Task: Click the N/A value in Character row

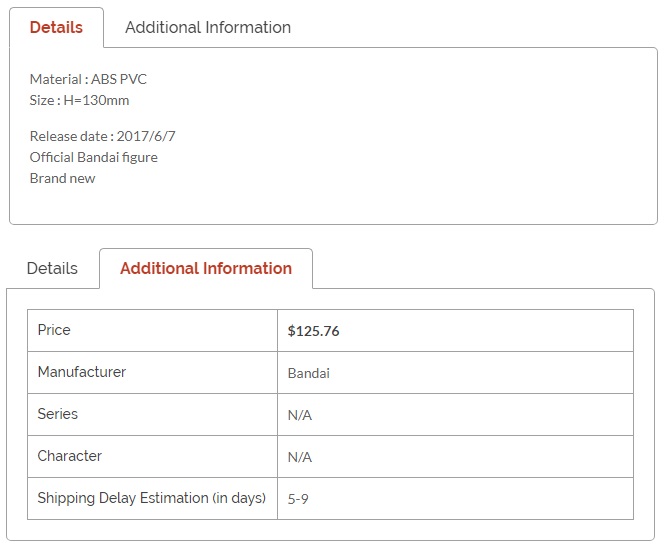Action: pos(300,457)
